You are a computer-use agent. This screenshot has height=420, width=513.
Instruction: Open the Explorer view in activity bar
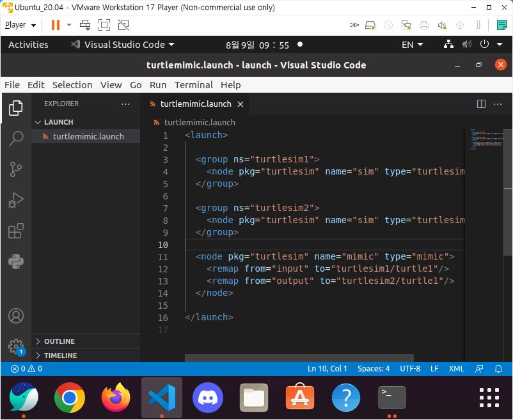tap(16, 108)
